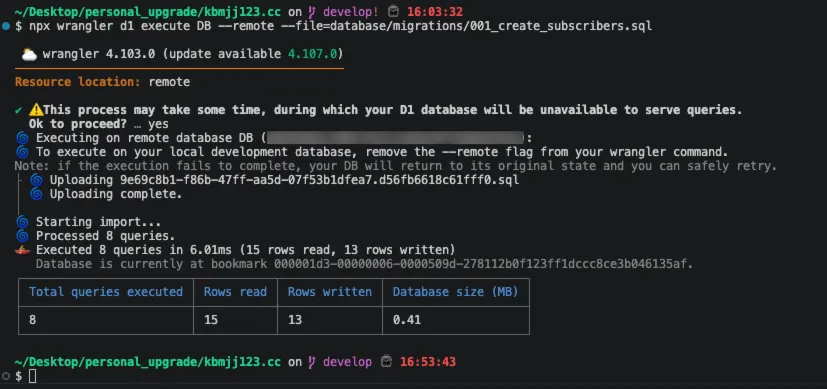The width and height of the screenshot is (827, 389).
Task: Click the 'develop!' branch name in the top prompt
Action: point(350,12)
